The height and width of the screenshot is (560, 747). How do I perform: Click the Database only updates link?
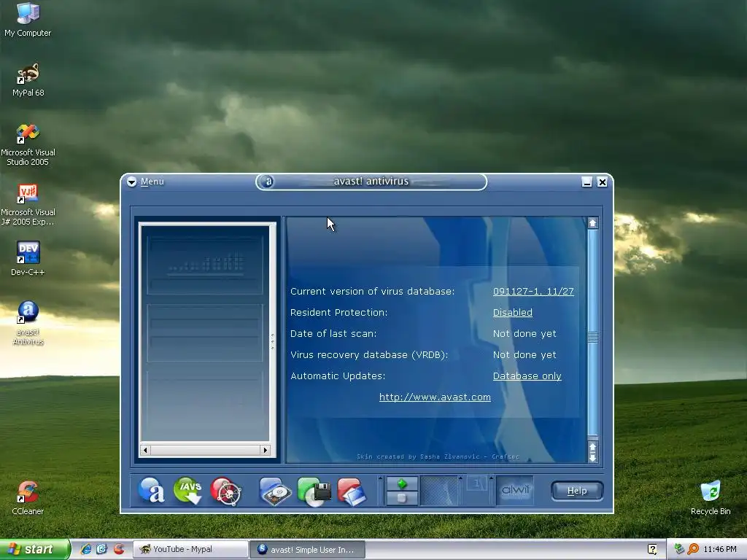(x=527, y=376)
